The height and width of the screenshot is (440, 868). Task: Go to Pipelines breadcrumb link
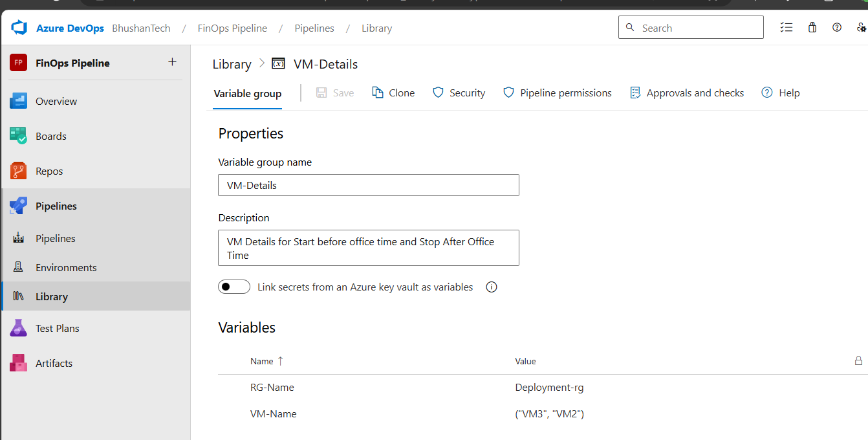[314, 28]
